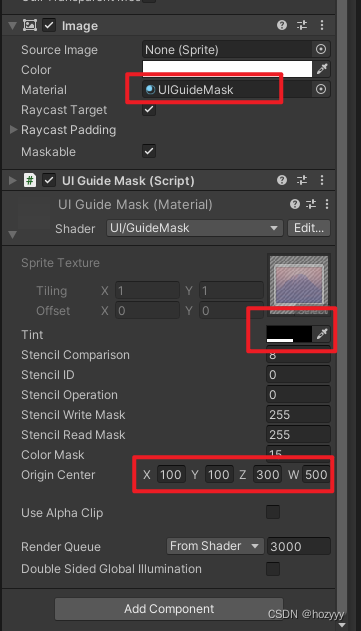Open UI Guide Mask script's three-dot menu
The width and height of the screenshot is (361, 631).
[322, 180]
